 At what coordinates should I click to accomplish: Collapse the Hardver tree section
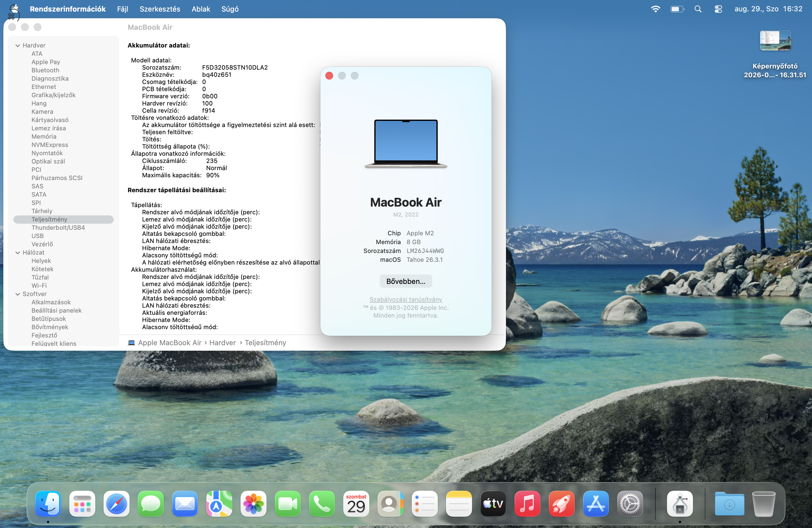coord(17,45)
